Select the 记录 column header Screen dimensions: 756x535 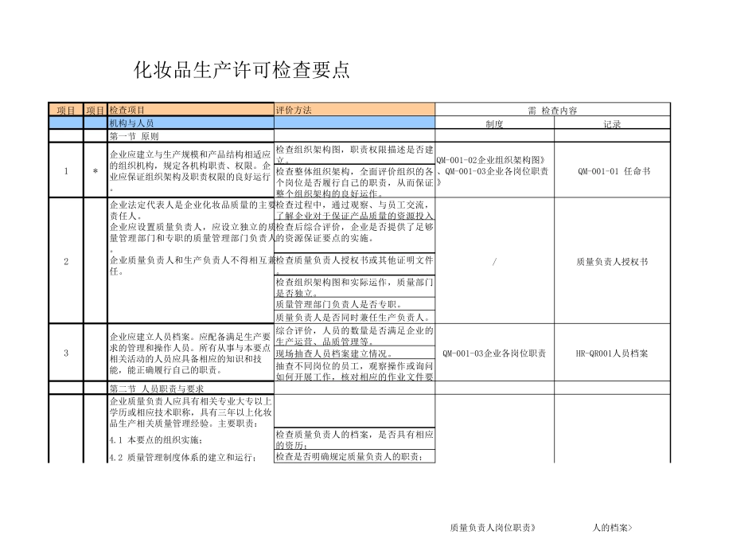point(612,123)
